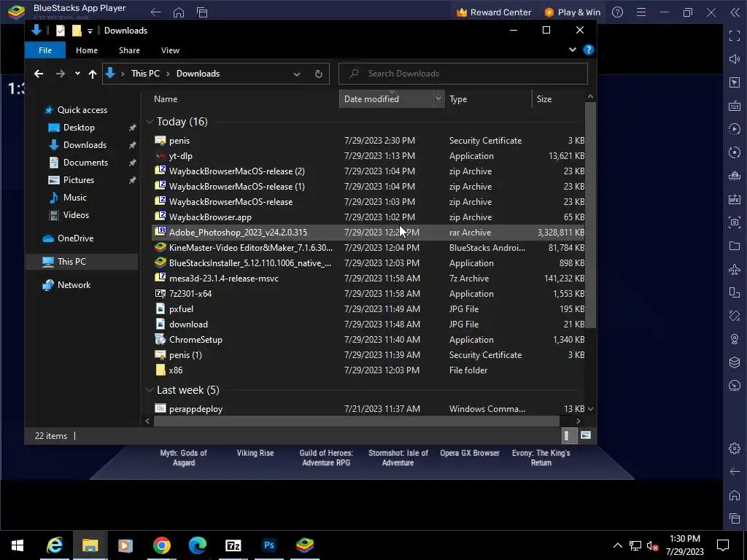Collapse the Last week (5) group

pyautogui.click(x=150, y=390)
